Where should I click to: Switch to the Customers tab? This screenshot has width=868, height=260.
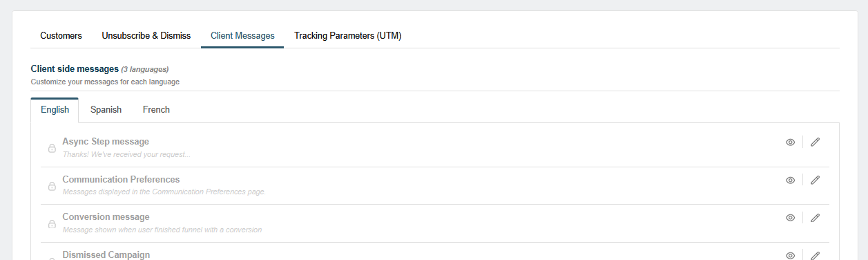tap(61, 35)
